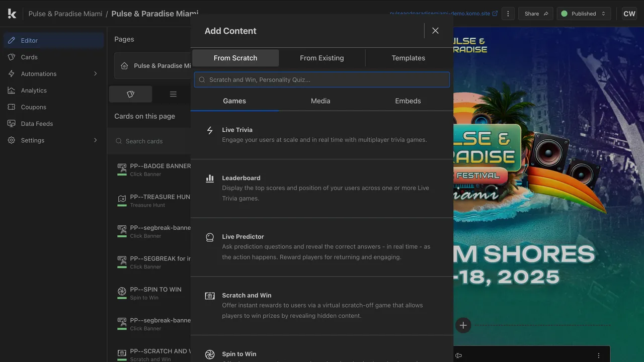Click the Spin to Win wheel icon

pos(210,354)
